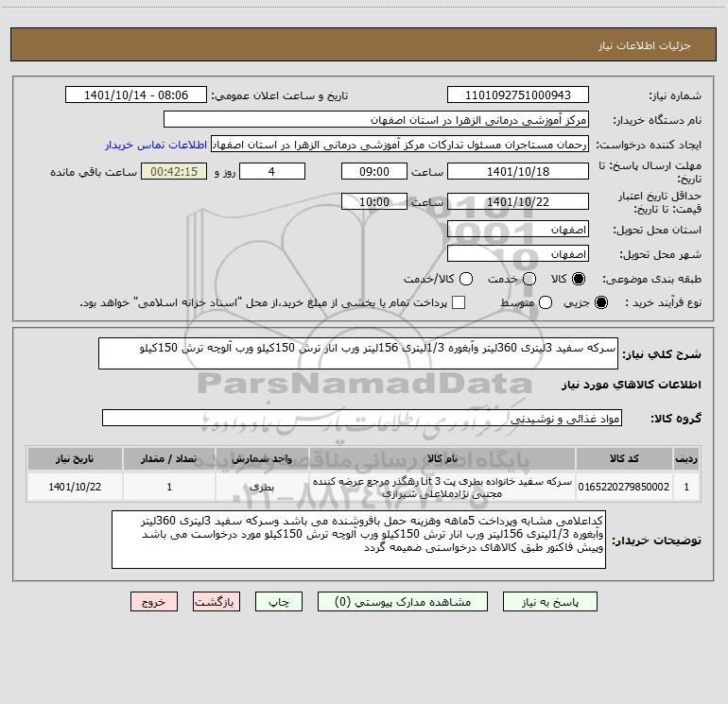This screenshot has height=704, width=728.
Task: Select the کالا radio button
Action: click(x=579, y=279)
